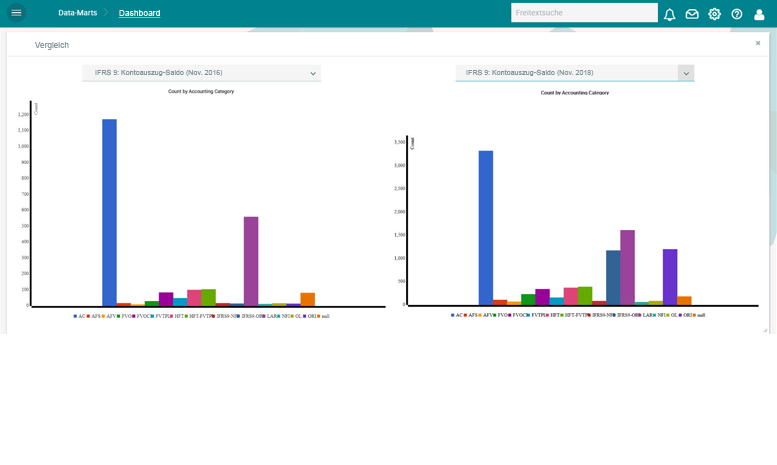Image resolution: width=777 pixels, height=465 pixels.
Task: Click the tall blue AC bar in left chart
Action: [109, 212]
